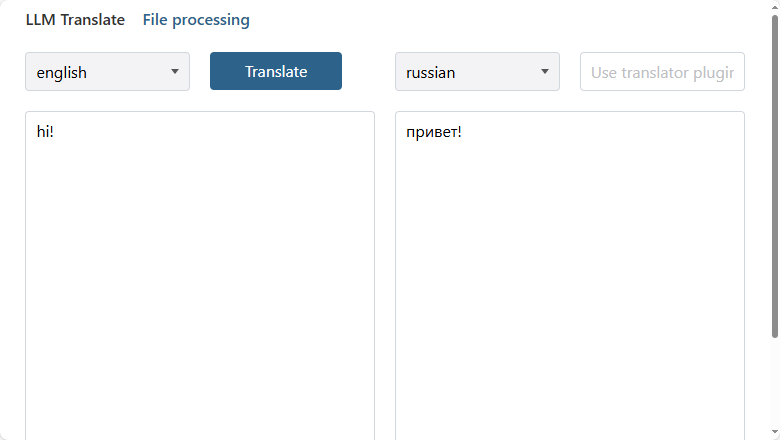Place cursor on the 'hi!' text

coord(45,131)
